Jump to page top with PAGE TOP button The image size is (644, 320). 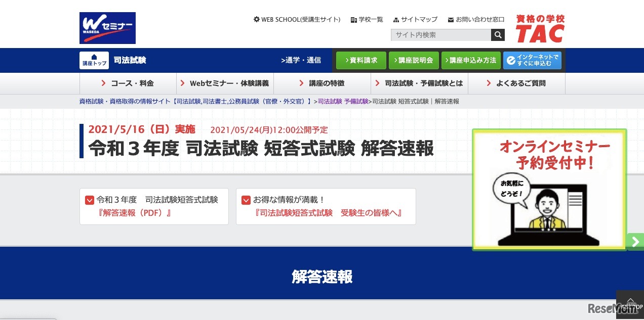point(630,305)
